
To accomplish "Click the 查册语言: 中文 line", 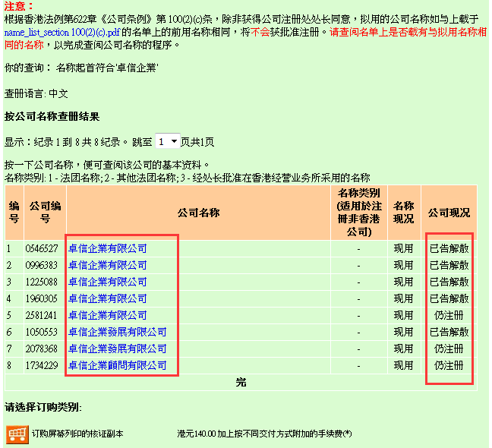I will 36,93.
